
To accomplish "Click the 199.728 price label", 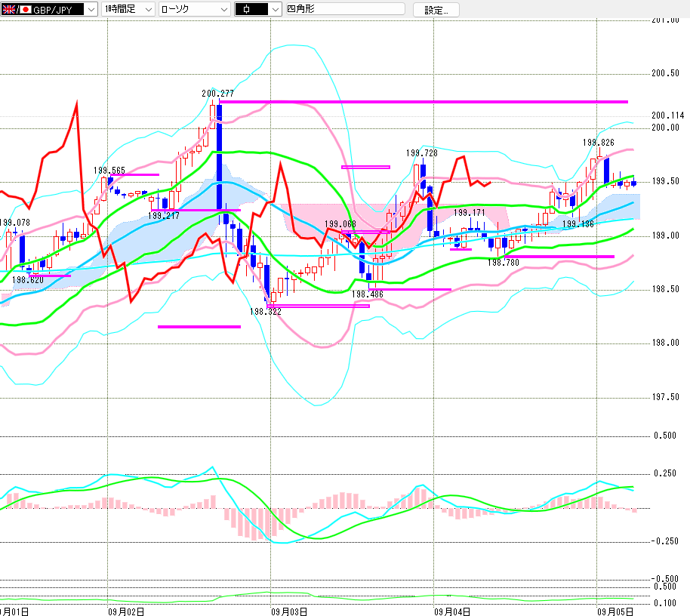I will point(421,153).
